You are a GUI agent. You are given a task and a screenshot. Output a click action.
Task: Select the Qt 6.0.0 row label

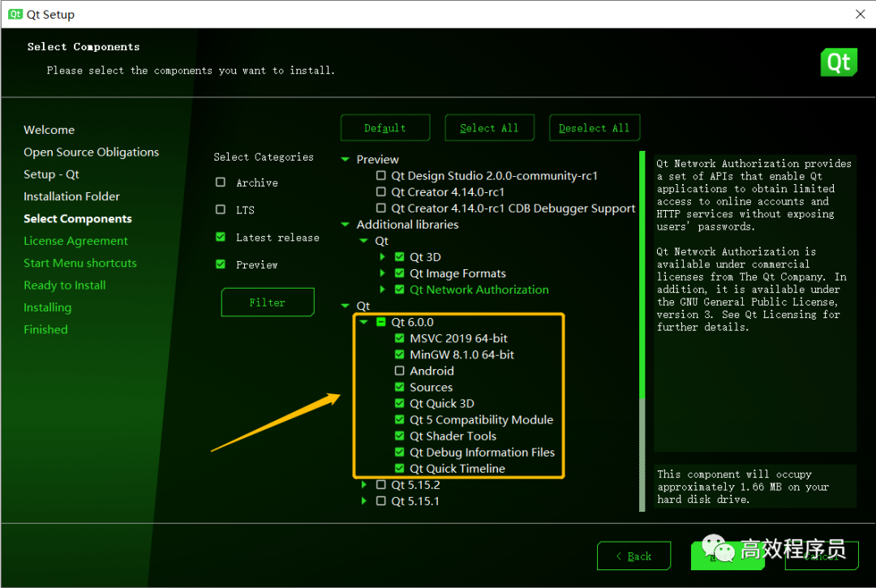(x=412, y=322)
